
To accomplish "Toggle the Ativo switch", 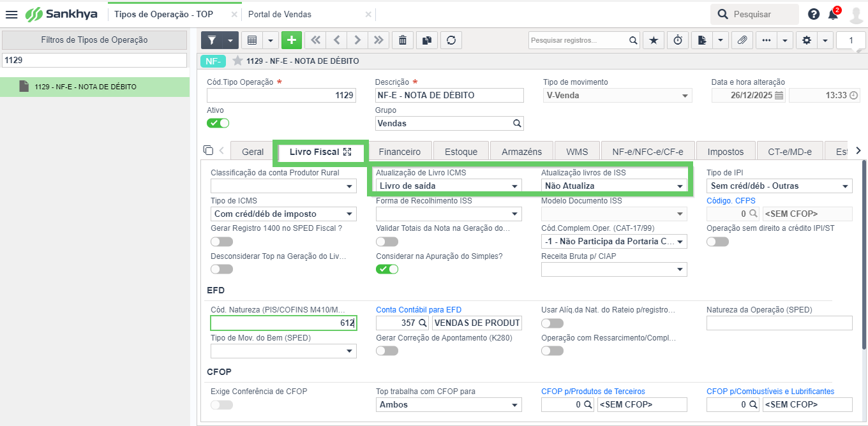I will 218,123.
